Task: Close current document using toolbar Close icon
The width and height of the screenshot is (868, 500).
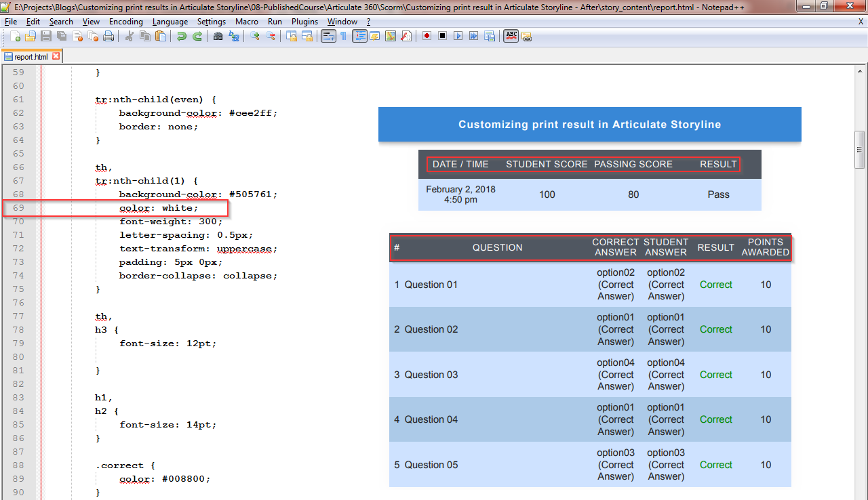Action: coord(77,36)
